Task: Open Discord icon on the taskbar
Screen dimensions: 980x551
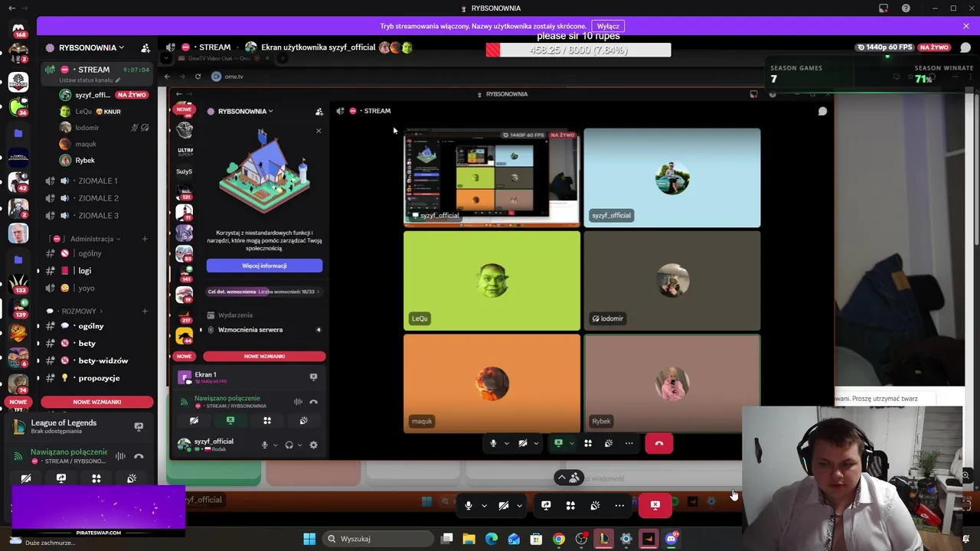Action: coord(671,539)
